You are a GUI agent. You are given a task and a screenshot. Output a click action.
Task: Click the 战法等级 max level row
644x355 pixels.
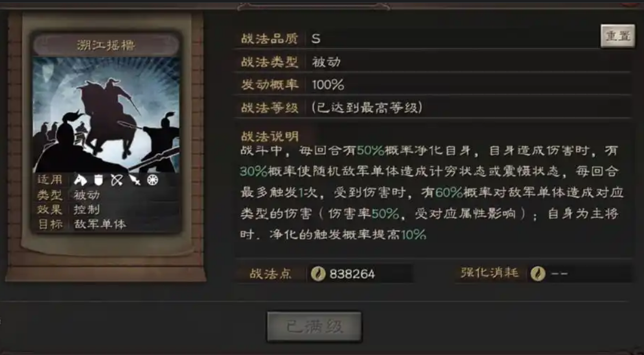pyautogui.click(x=432, y=108)
